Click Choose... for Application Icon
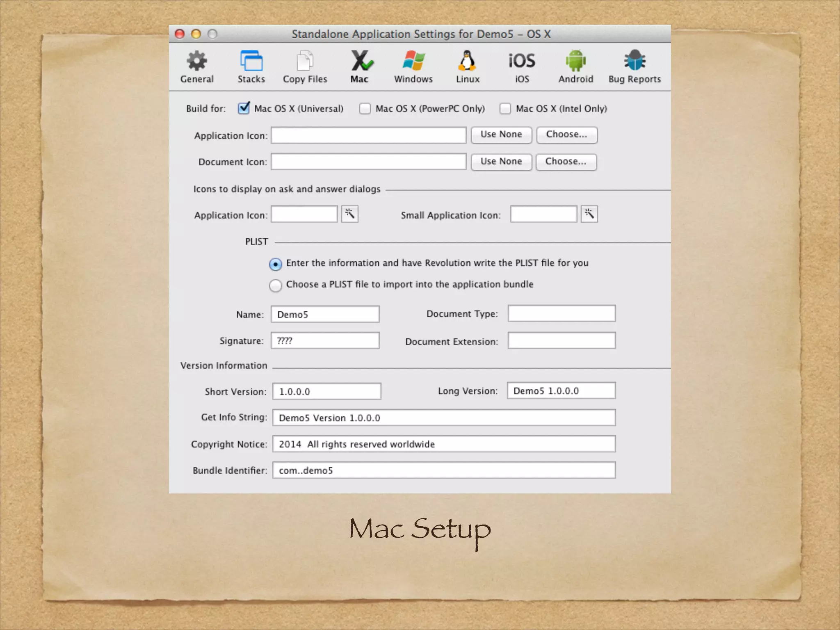Viewport: 840px width, 630px height. (567, 135)
